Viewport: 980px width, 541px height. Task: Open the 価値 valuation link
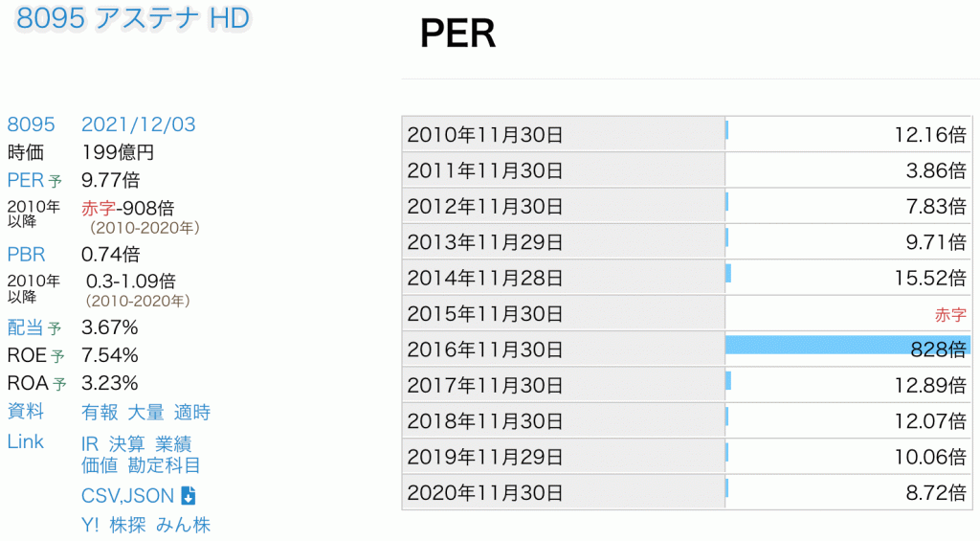pos(100,465)
